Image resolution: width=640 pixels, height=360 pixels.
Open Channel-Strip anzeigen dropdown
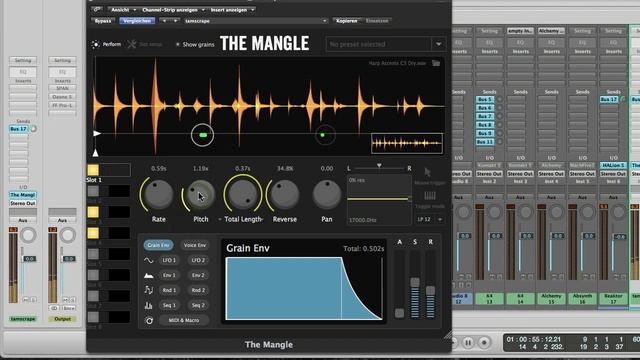(173, 10)
